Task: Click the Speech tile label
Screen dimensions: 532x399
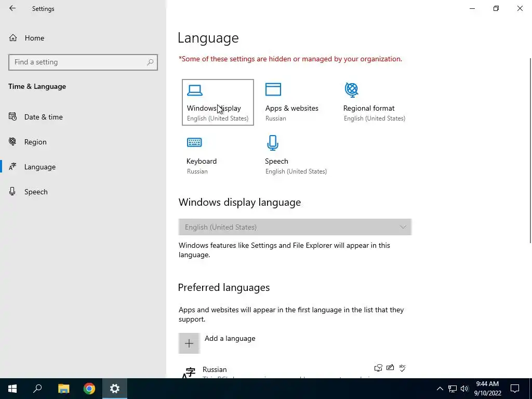Action: (276, 161)
